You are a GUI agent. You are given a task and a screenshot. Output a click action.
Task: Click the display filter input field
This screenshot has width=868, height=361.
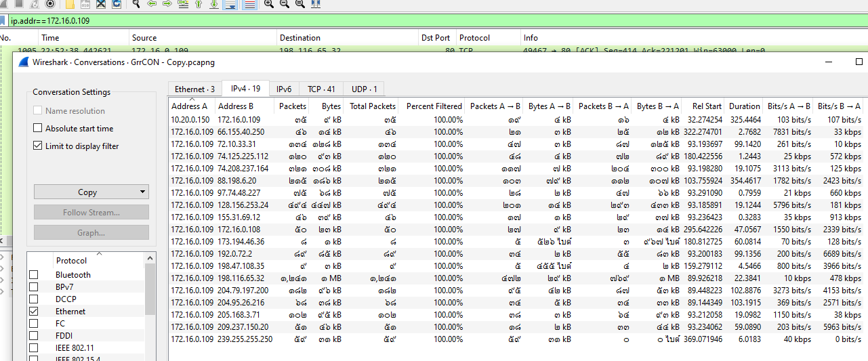407,21
